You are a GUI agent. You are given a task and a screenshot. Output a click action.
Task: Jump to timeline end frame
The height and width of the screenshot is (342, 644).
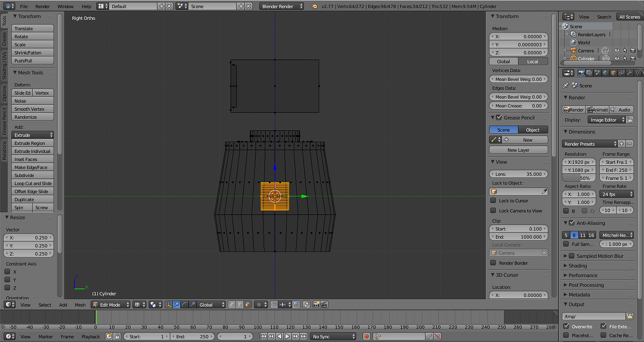304,336
